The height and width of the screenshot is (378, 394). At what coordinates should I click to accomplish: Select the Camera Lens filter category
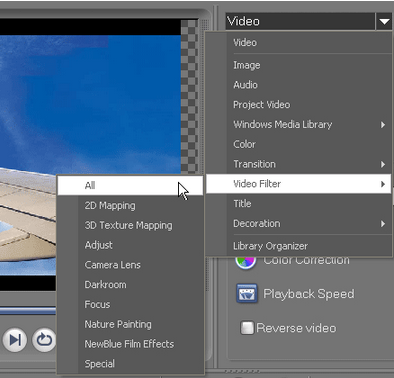[x=130, y=265]
